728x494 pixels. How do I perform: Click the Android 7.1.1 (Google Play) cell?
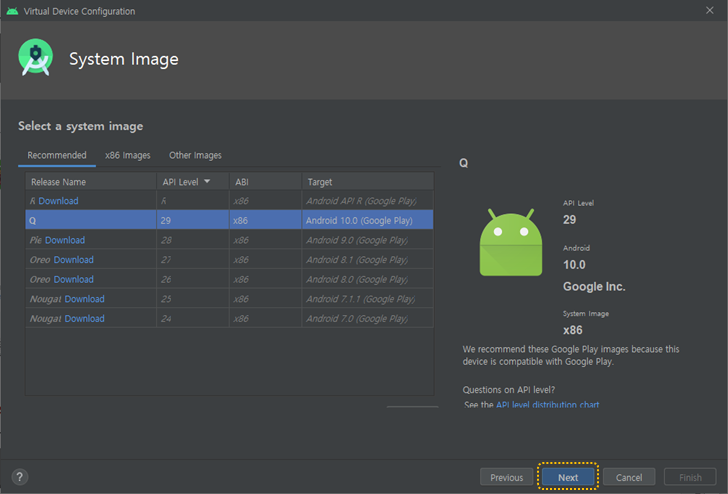coord(368,299)
